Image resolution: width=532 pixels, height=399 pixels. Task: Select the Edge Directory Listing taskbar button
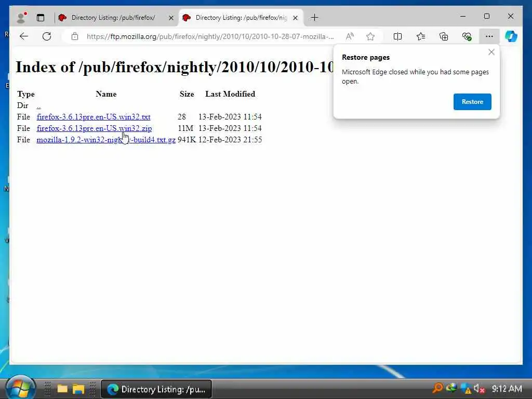click(x=156, y=389)
